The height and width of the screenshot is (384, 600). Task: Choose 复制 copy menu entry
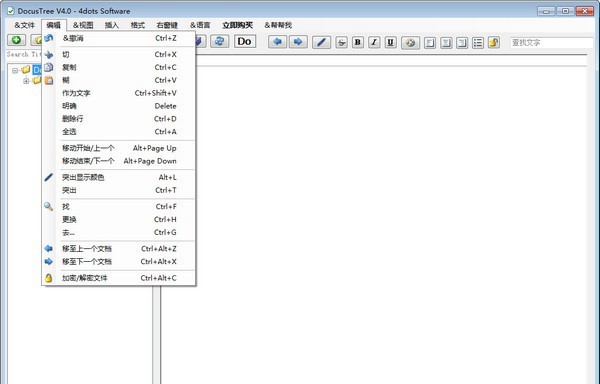click(x=119, y=67)
